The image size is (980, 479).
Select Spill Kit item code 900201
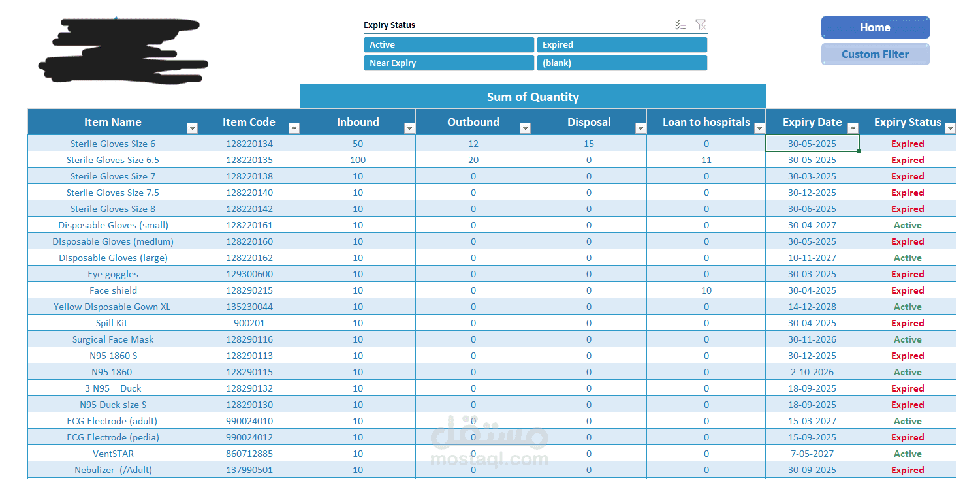pyautogui.click(x=249, y=323)
